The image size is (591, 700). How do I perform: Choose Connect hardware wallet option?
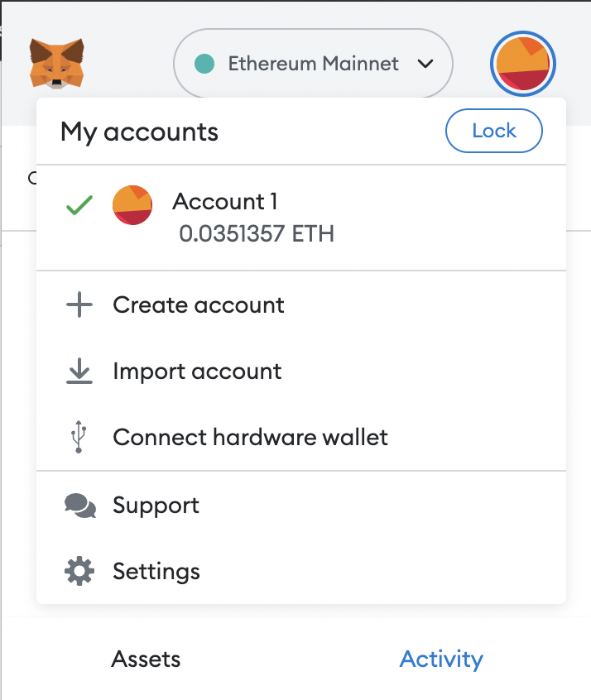(x=250, y=437)
